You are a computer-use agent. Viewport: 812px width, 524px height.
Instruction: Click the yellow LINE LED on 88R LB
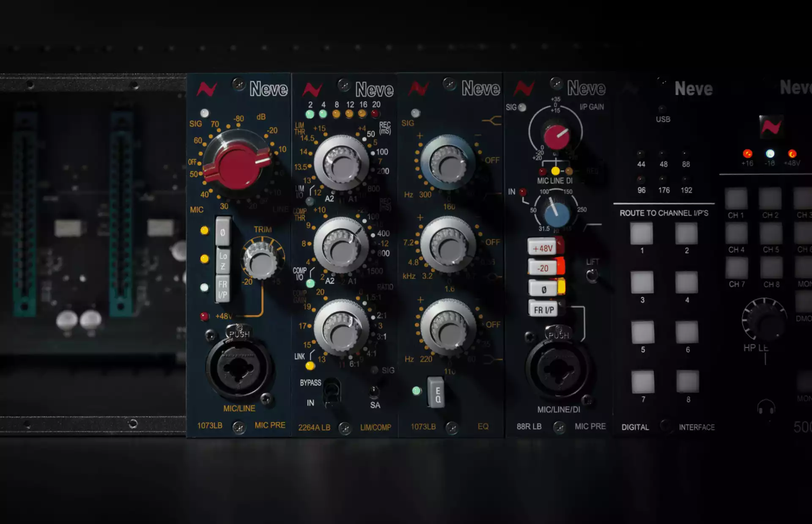(556, 171)
